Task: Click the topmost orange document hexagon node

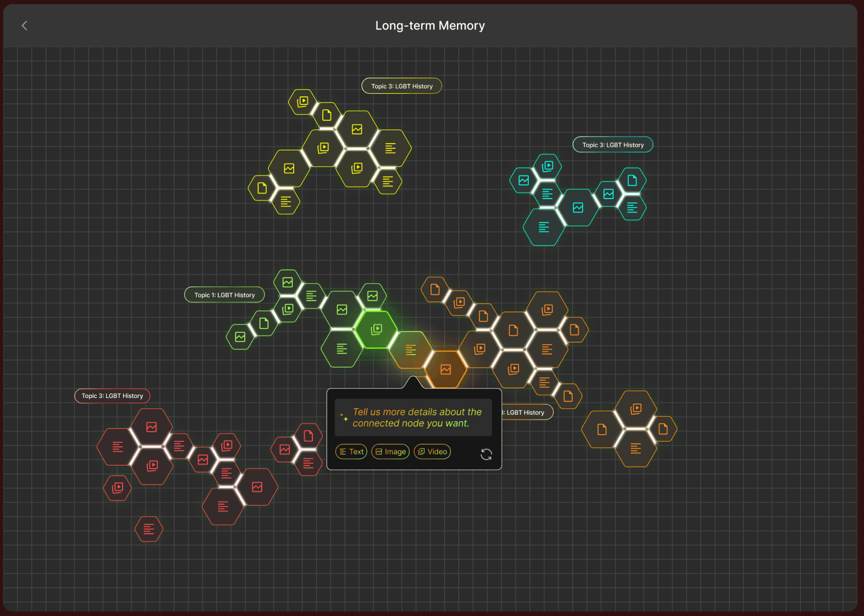Action: pyautogui.click(x=435, y=290)
